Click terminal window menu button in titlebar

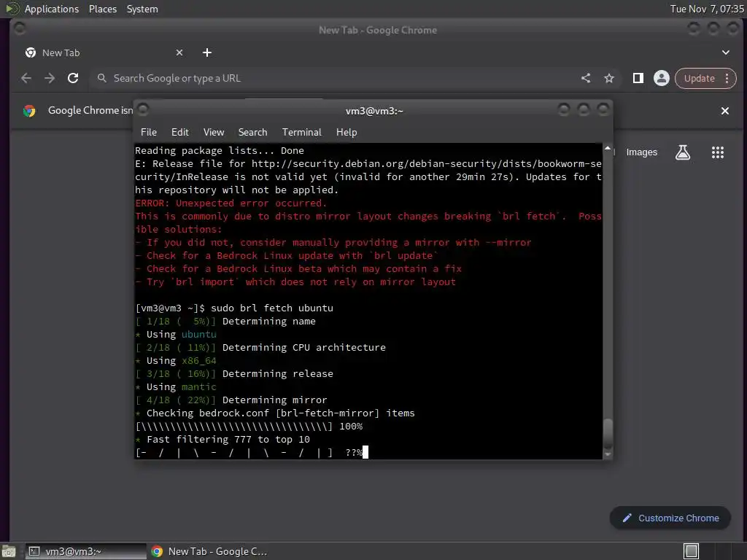pos(143,110)
